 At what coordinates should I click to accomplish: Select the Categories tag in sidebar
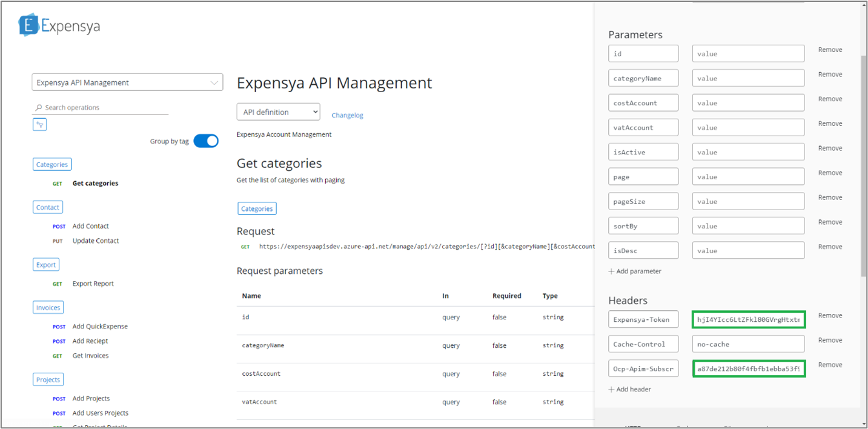(x=51, y=164)
